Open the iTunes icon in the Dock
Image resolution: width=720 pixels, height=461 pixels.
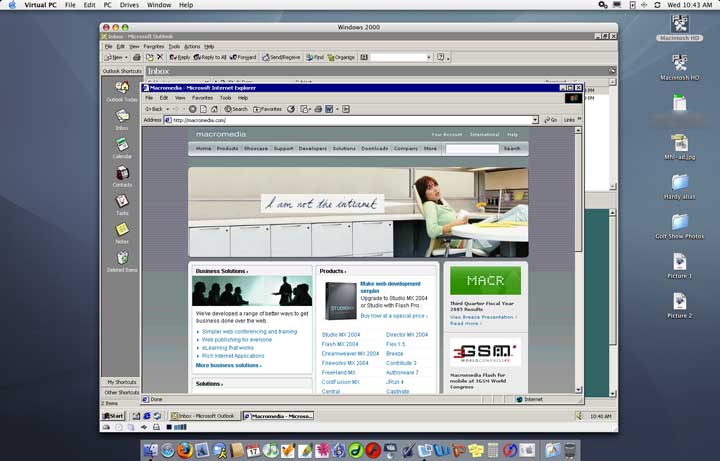[270, 450]
